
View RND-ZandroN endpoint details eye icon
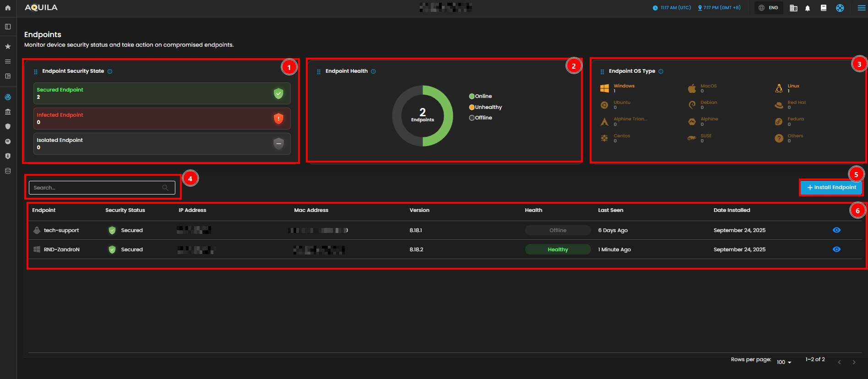coord(836,249)
